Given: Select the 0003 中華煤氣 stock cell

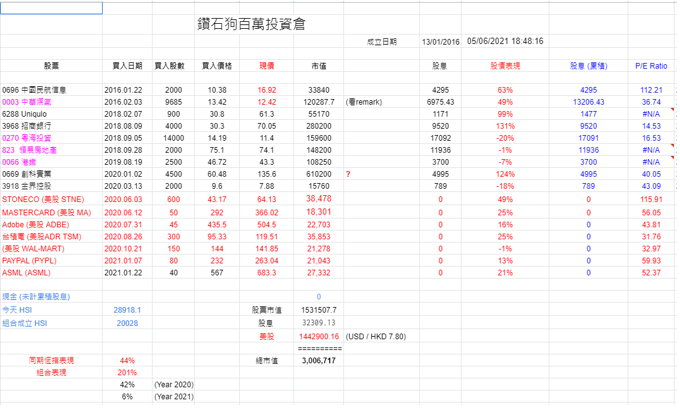Looking at the screenshot, I should [26, 102].
